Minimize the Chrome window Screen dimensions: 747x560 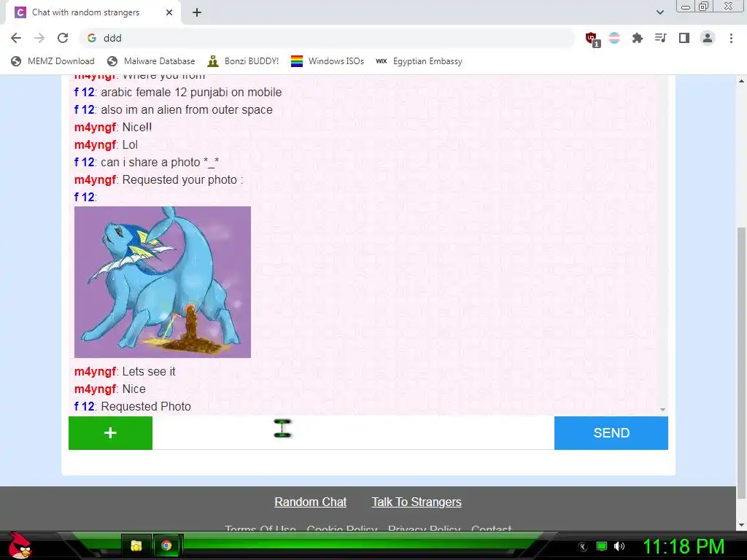click(x=686, y=7)
